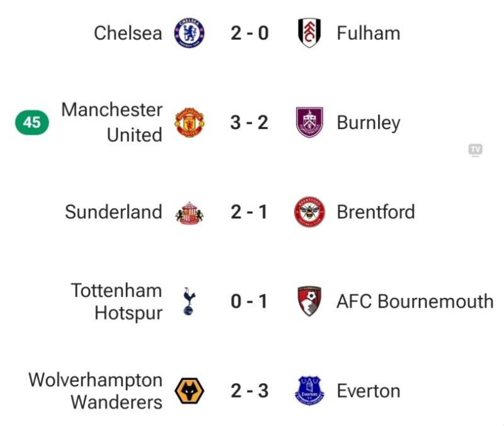View the Sunderland 2 - 1 score
504x426 pixels.
tap(249, 212)
